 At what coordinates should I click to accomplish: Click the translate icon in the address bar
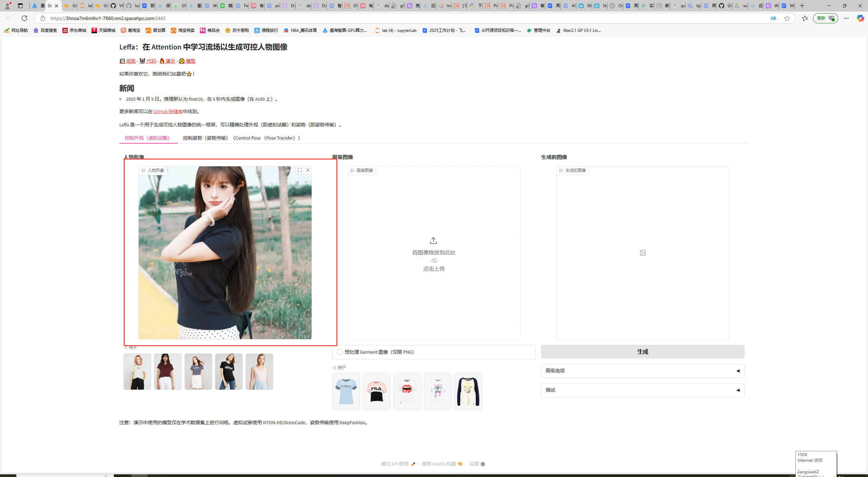point(773,18)
